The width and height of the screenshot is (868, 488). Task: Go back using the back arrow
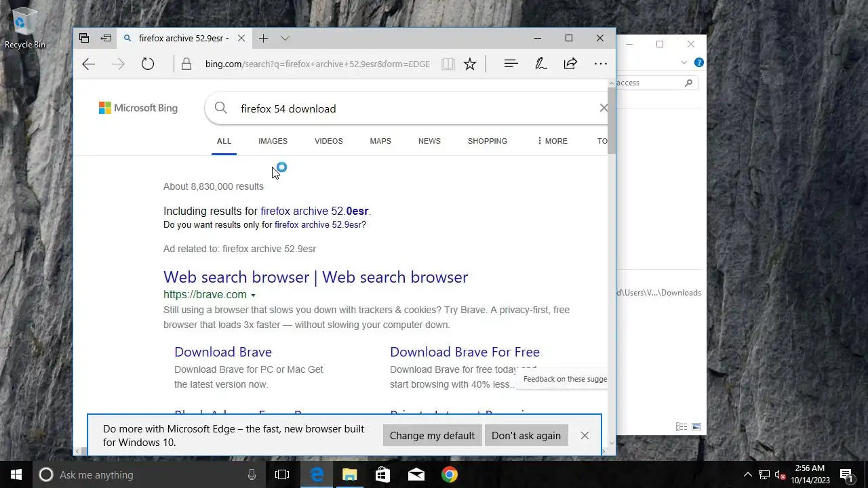tap(89, 64)
